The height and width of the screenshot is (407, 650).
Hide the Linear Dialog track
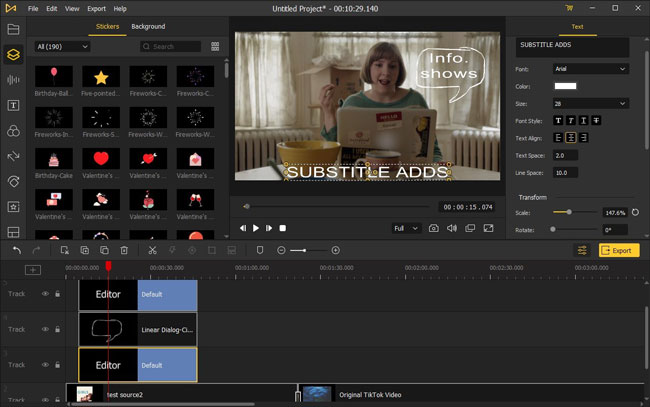point(45,329)
